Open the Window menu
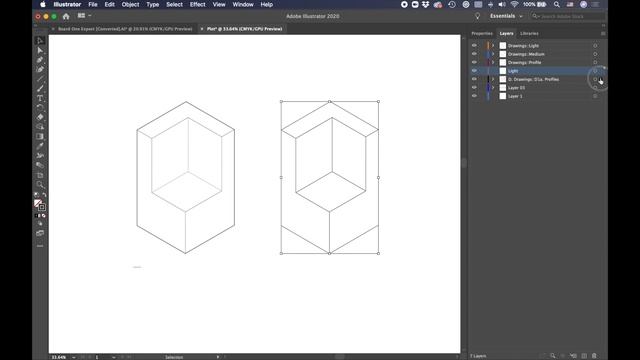640x360 pixels. point(243,4)
